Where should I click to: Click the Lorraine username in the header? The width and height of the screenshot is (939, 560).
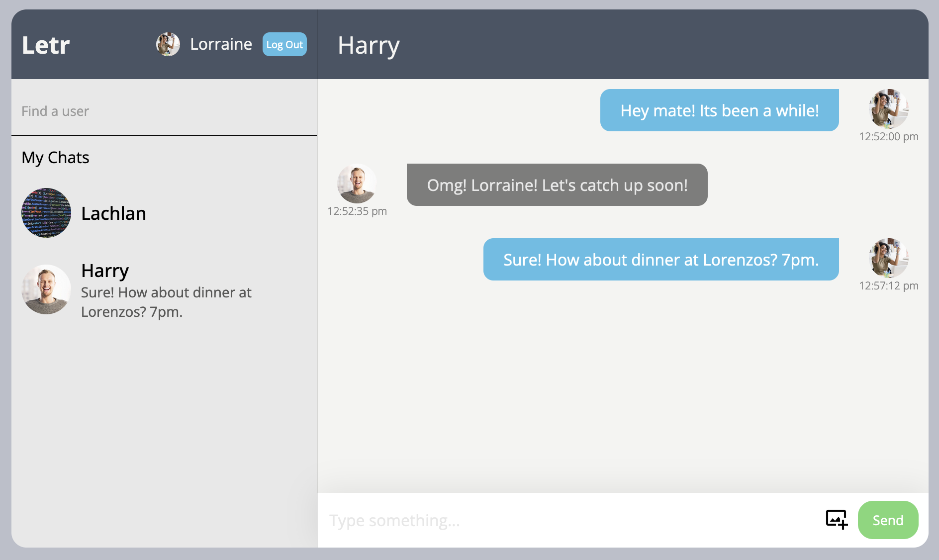point(221,44)
